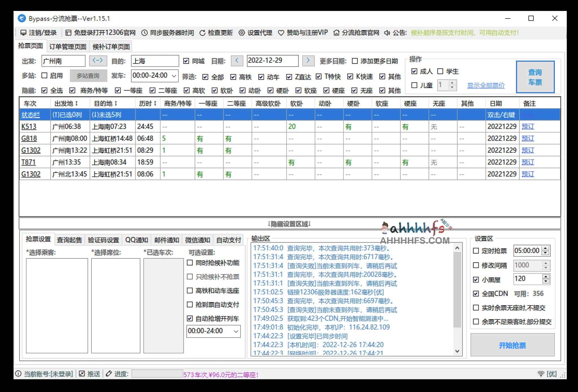Viewport: 578px width, 392px height.
Task: Decrease the 小黑屋 value stepper
Action: [546, 281]
